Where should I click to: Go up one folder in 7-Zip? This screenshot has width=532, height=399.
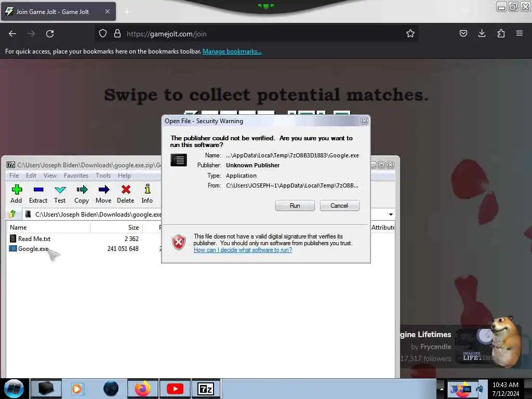point(12,214)
